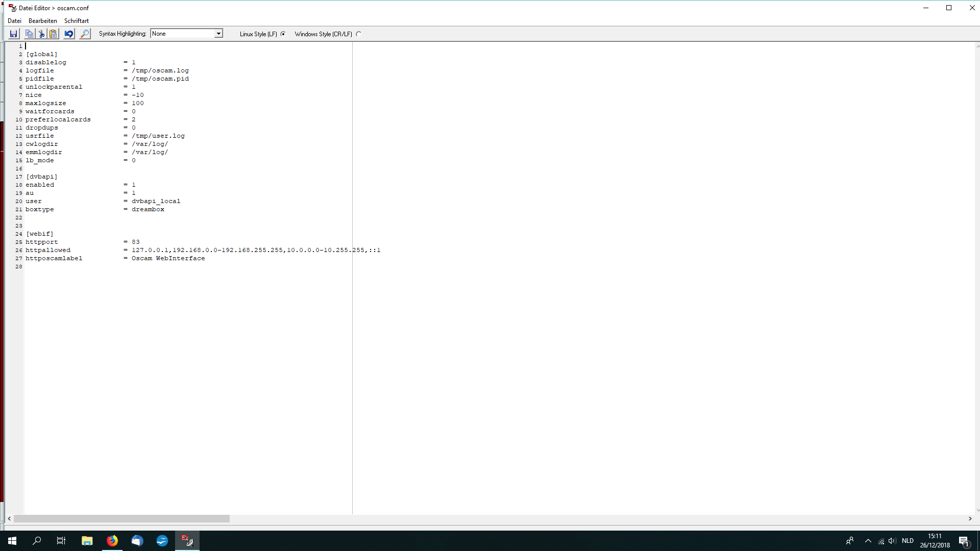Click the Cut scissors icon
Viewport: 980px width, 551px height.
(x=41, y=34)
